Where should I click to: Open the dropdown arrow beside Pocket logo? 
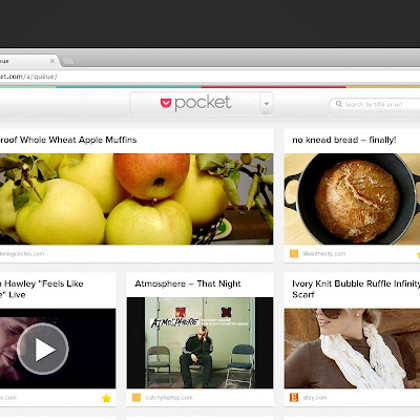tap(266, 103)
